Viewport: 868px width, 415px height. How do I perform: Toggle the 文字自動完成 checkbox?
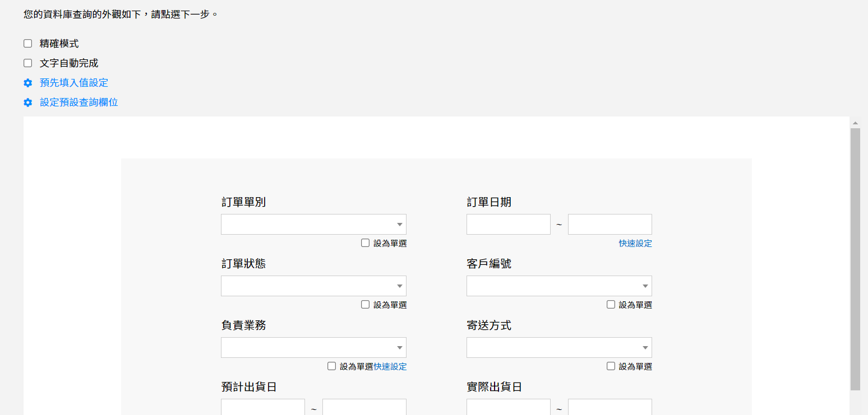pos(27,63)
